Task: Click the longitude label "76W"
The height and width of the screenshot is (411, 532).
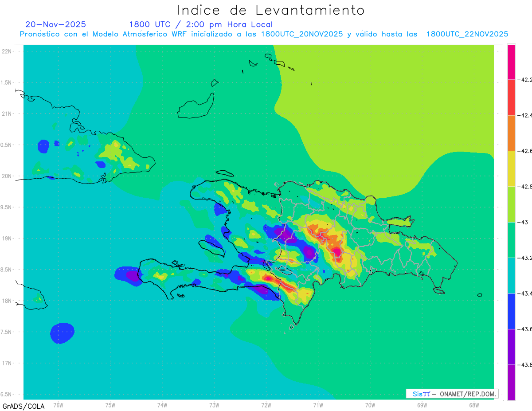Action: tap(58, 404)
